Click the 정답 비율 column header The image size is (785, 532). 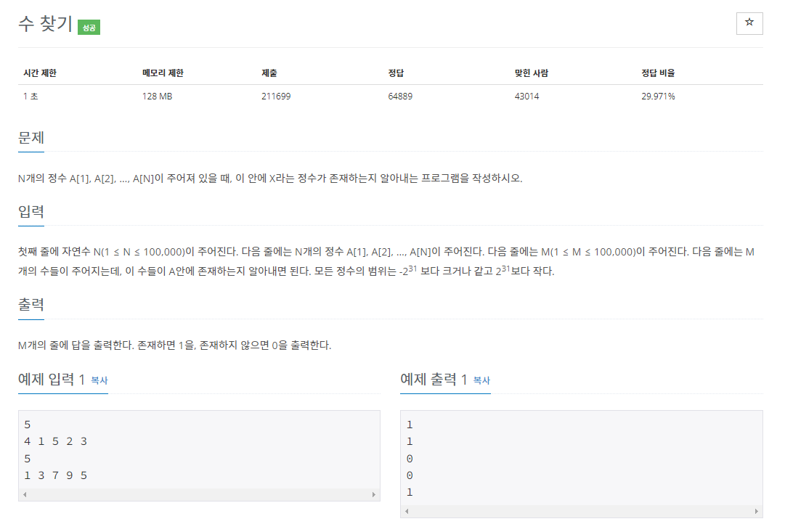[x=658, y=73]
